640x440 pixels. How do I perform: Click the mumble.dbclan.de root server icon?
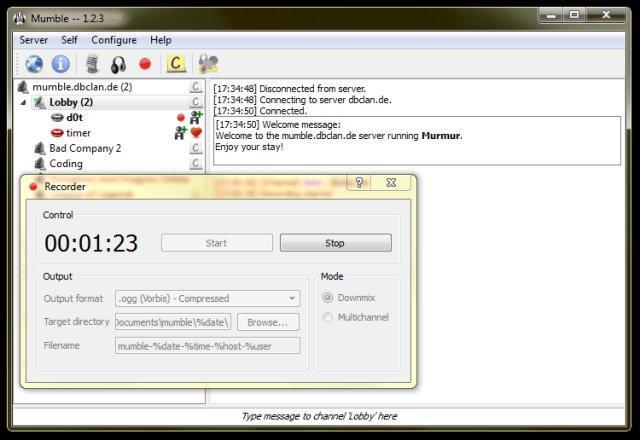tap(23, 87)
